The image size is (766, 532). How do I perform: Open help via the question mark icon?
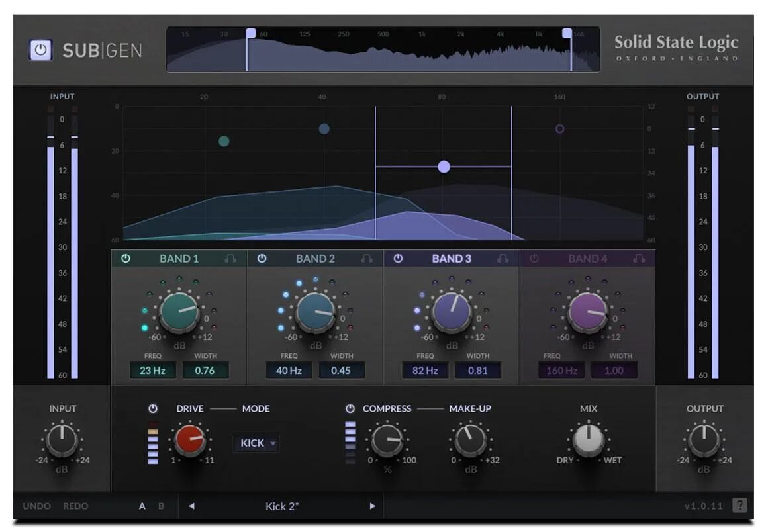740,506
